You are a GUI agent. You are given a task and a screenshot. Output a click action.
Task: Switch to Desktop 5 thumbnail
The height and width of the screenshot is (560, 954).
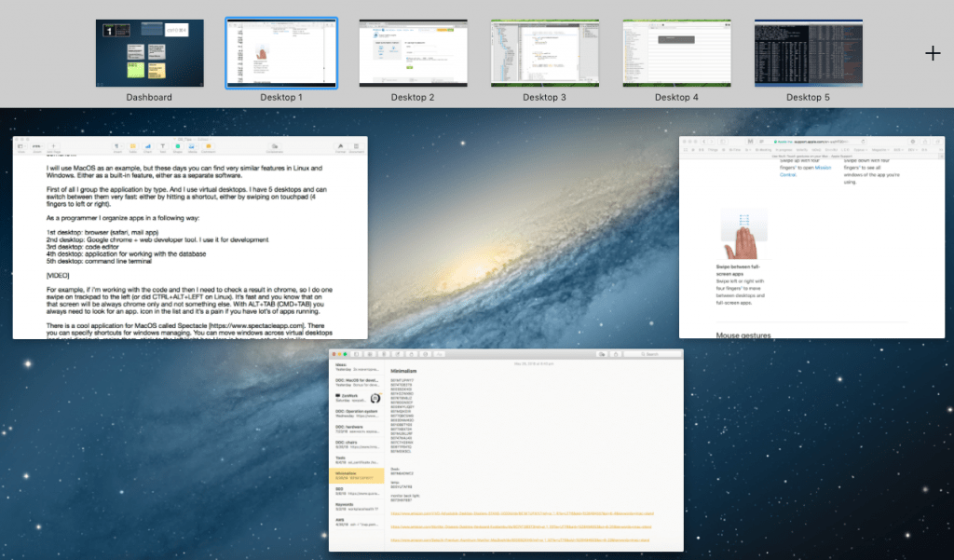pyautogui.click(x=809, y=53)
